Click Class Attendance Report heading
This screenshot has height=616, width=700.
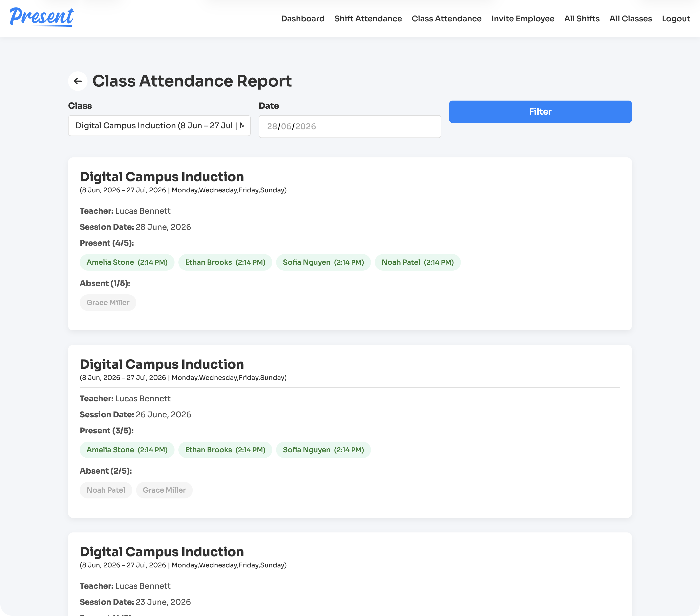pyautogui.click(x=192, y=81)
